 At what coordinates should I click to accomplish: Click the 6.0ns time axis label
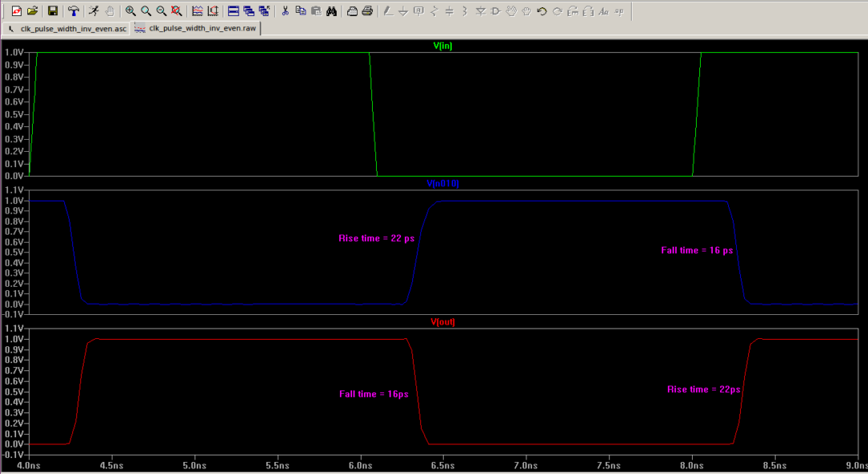[360, 466]
